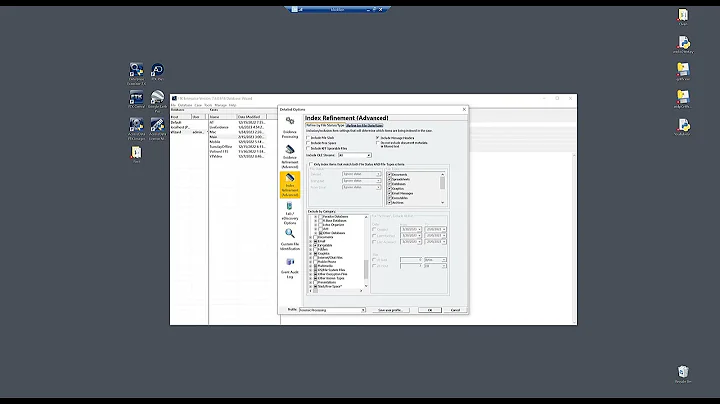Open the round blue AD desktop shortcut
Viewport: 720px width, 404px height.
point(157,72)
